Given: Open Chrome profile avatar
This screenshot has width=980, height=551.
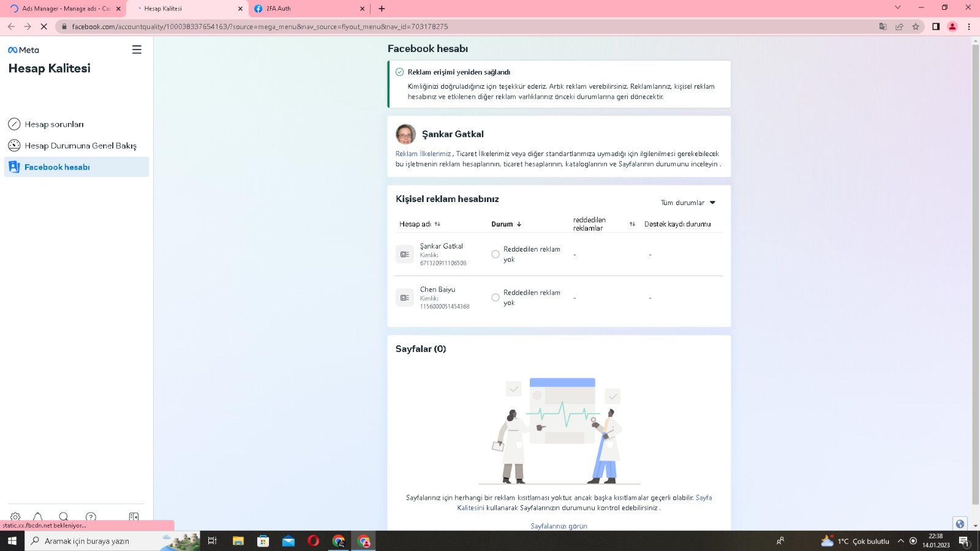Looking at the screenshot, I should pos(952,26).
